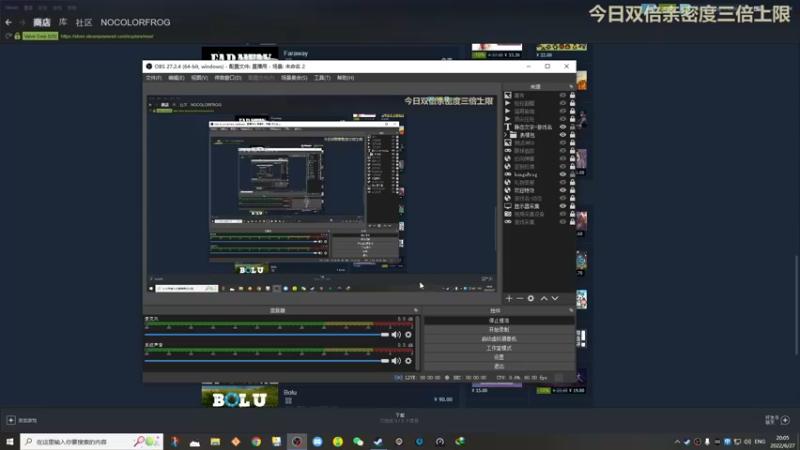Screen dimensions: 800x450
Task: Toggle visibility of the bongoFrog source
Action: pyautogui.click(x=563, y=174)
